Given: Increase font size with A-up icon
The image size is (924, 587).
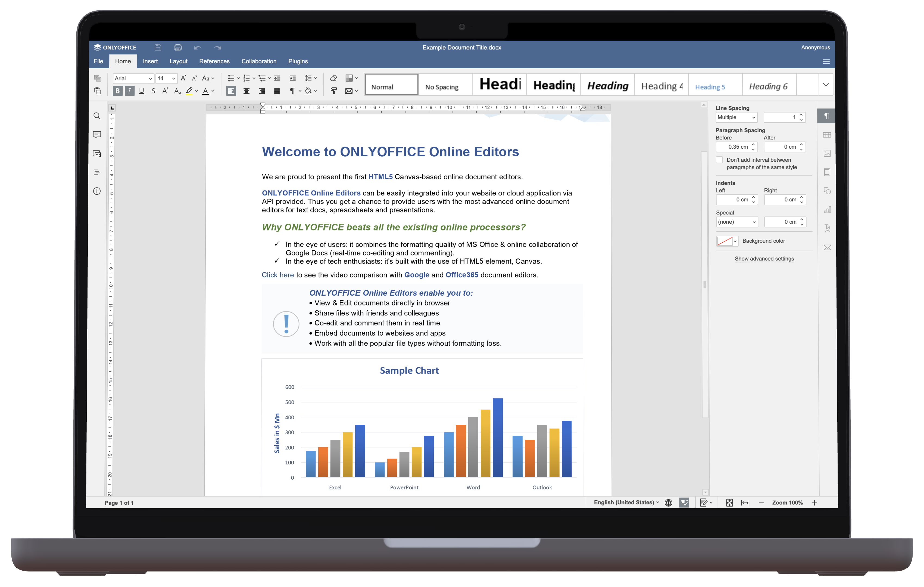Looking at the screenshot, I should [184, 78].
